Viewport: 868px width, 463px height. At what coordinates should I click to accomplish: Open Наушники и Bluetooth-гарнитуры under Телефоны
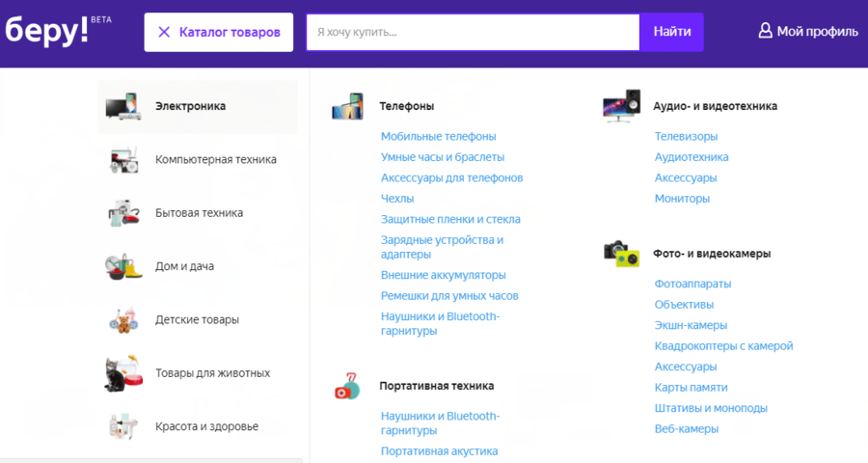click(440, 323)
